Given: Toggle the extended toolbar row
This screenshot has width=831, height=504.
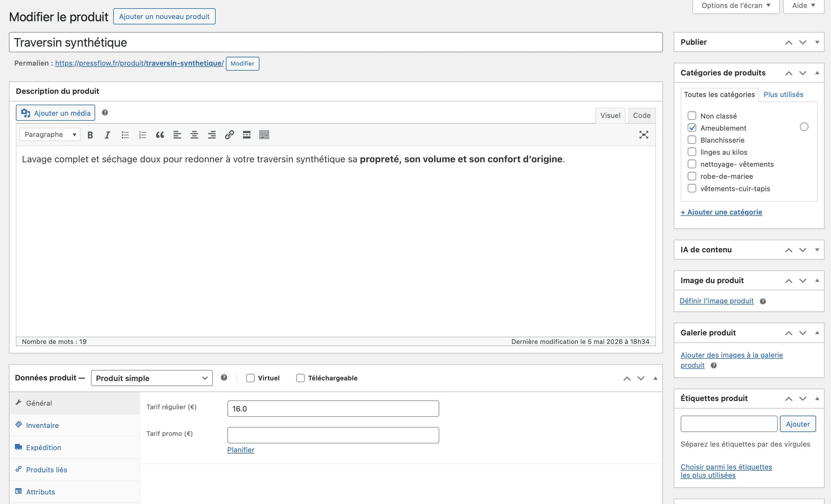Looking at the screenshot, I should pyautogui.click(x=264, y=135).
